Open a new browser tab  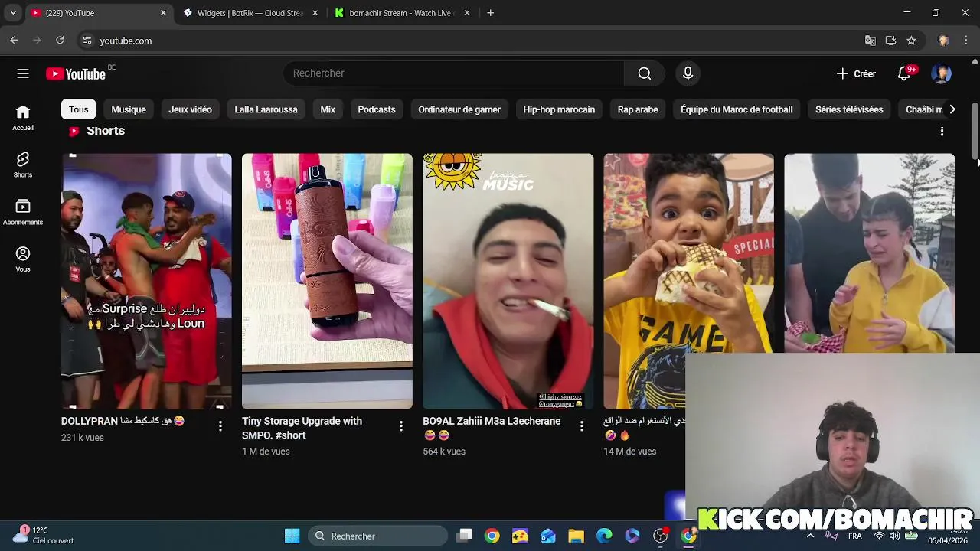pos(490,13)
